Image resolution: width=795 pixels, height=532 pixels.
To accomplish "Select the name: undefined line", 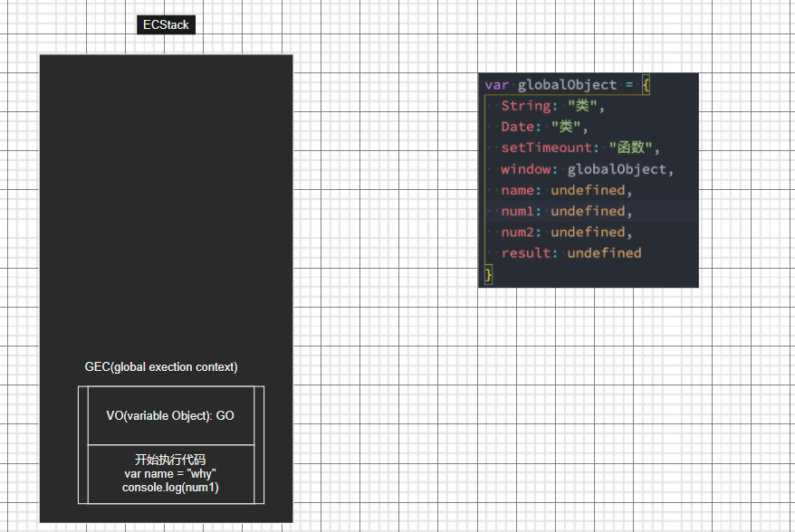I will click(x=566, y=190).
